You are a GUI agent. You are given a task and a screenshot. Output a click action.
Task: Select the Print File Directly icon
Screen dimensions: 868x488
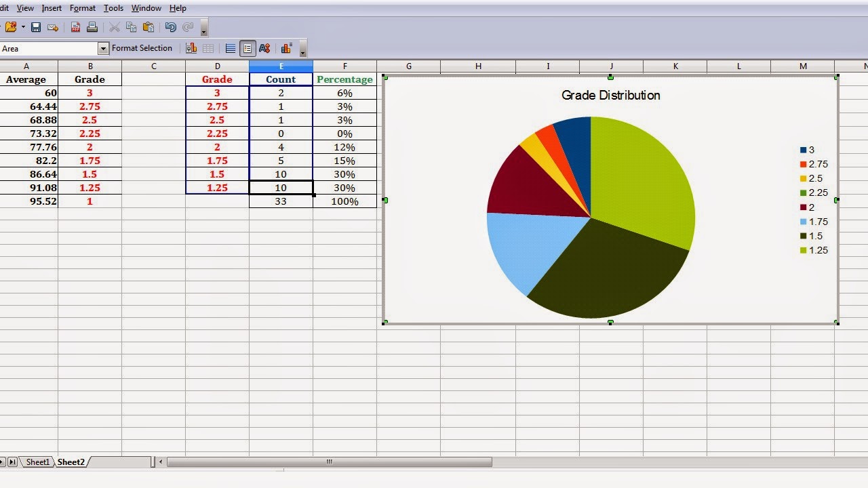[92, 27]
